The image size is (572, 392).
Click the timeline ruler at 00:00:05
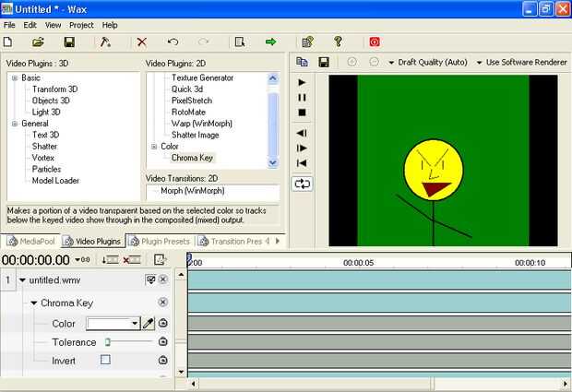(x=358, y=263)
